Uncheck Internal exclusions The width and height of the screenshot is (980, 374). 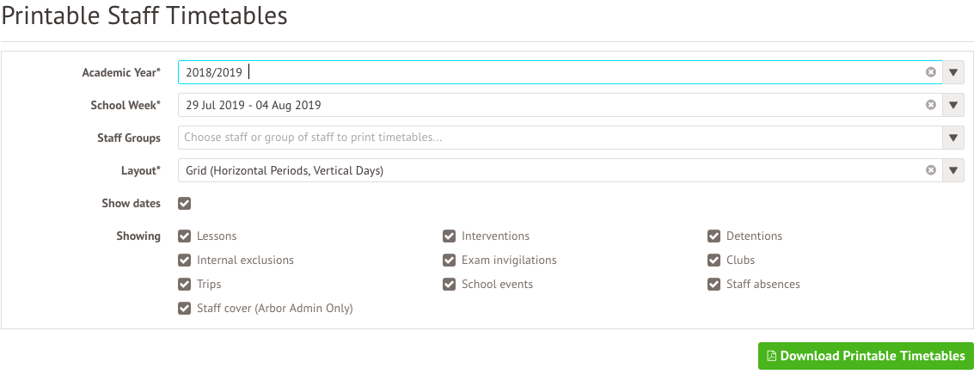click(184, 260)
